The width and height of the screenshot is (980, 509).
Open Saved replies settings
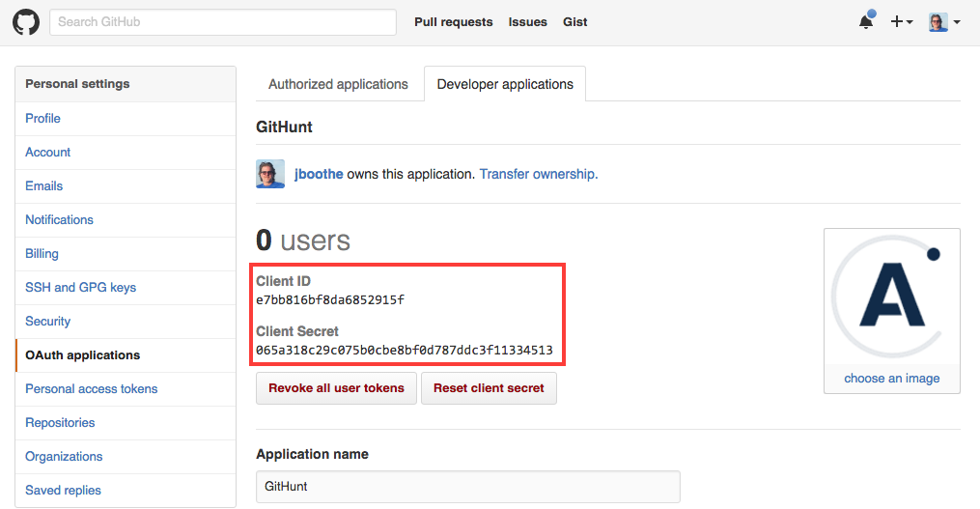(126, 490)
